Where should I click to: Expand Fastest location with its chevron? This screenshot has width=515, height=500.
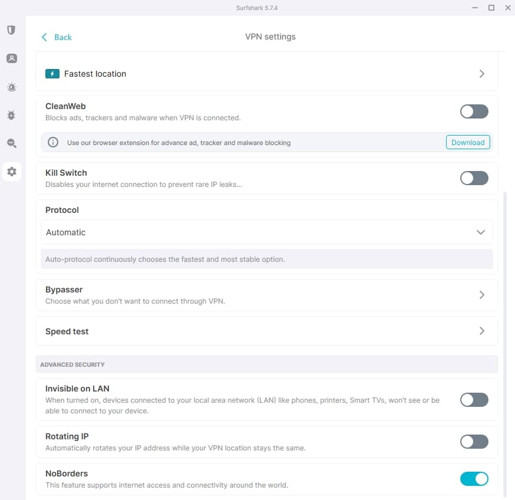[482, 74]
